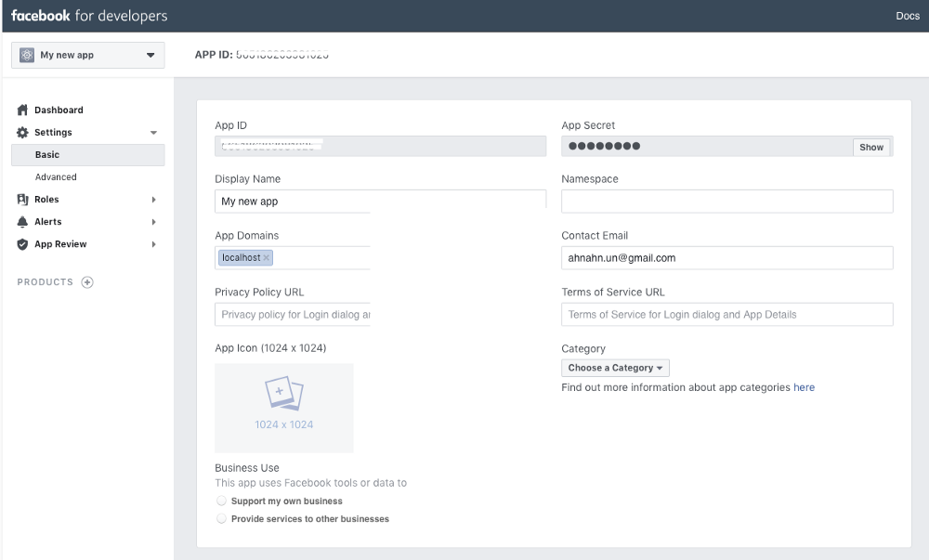Upload an app icon image placeholder
The image size is (929, 560).
pyautogui.click(x=283, y=409)
